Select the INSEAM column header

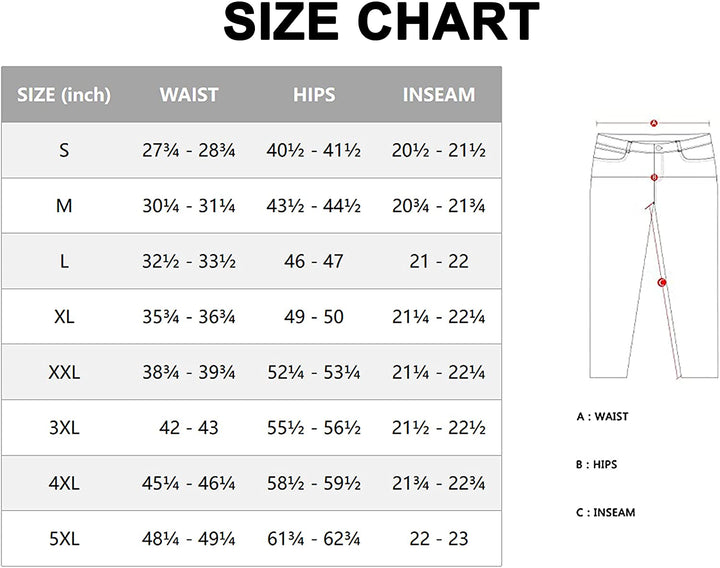tap(438, 95)
